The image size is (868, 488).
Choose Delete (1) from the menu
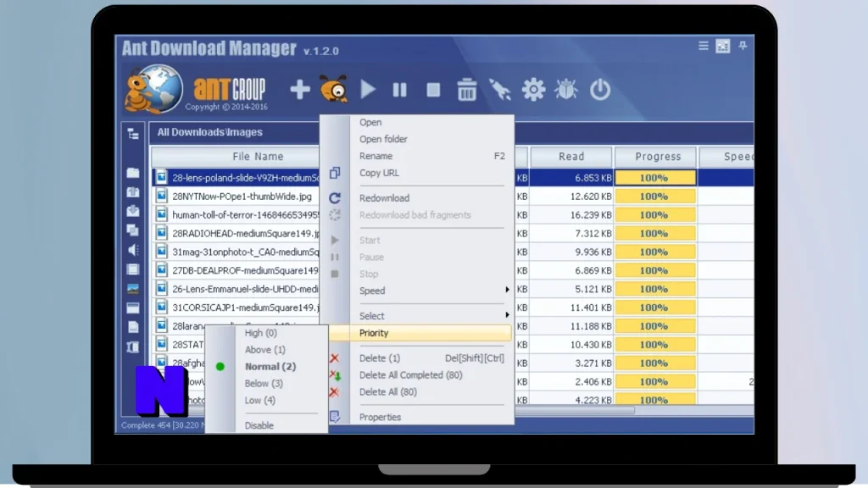pyautogui.click(x=380, y=358)
